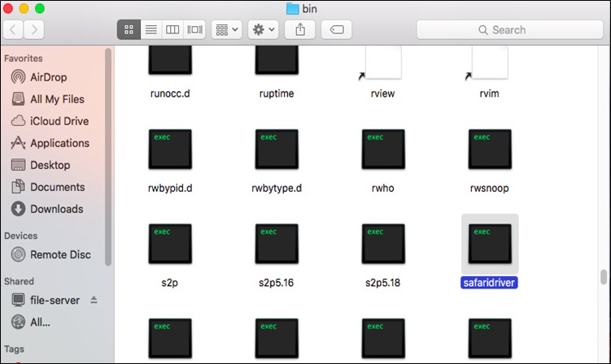Open Applications in sidebar
The image size is (611, 364).
(50, 143)
